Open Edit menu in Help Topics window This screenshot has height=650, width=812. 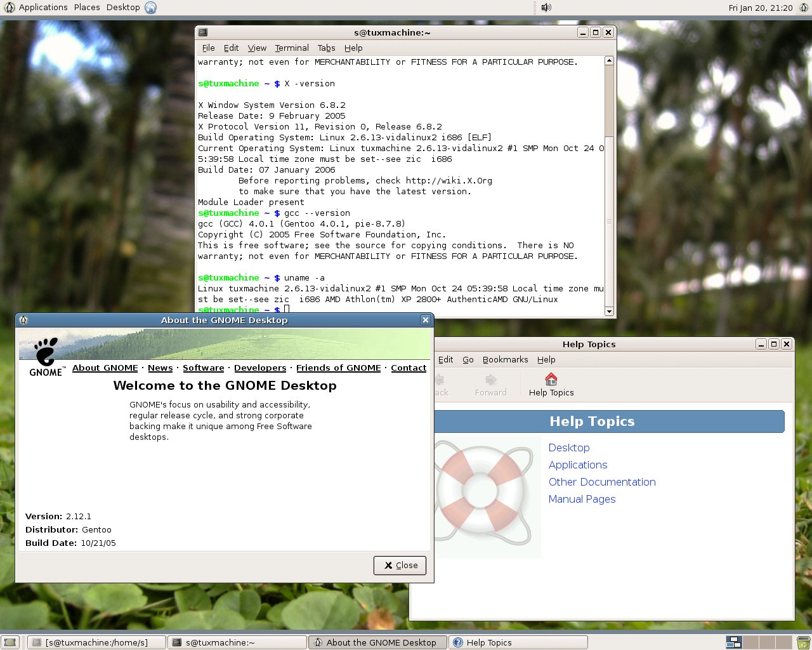pos(446,360)
